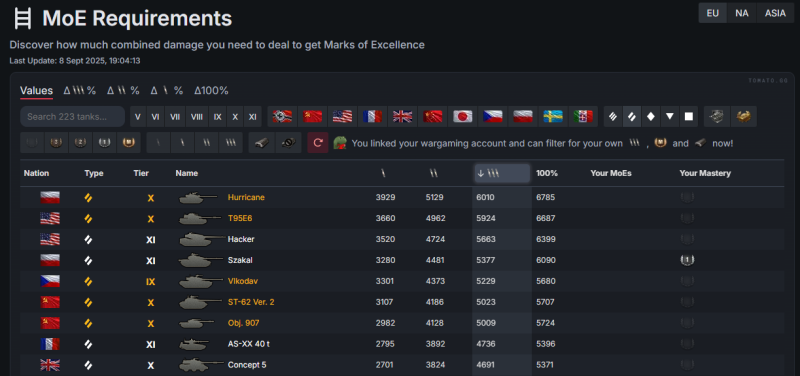Select the SPG square type icon
Image resolution: width=800 pixels, height=376 pixels.
click(x=688, y=116)
